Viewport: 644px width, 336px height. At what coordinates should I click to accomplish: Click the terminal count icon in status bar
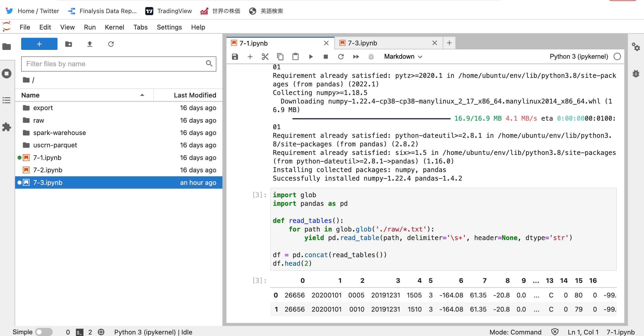coord(79,332)
